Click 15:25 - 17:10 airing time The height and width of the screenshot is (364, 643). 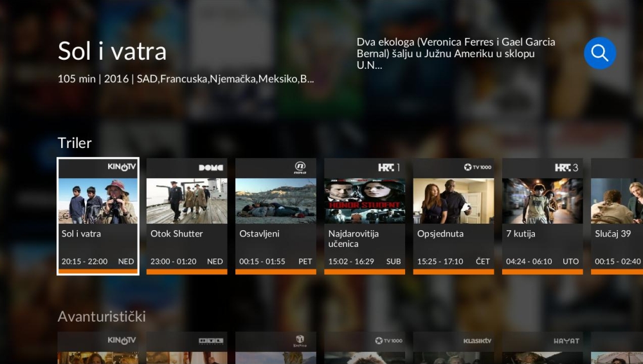440,261
